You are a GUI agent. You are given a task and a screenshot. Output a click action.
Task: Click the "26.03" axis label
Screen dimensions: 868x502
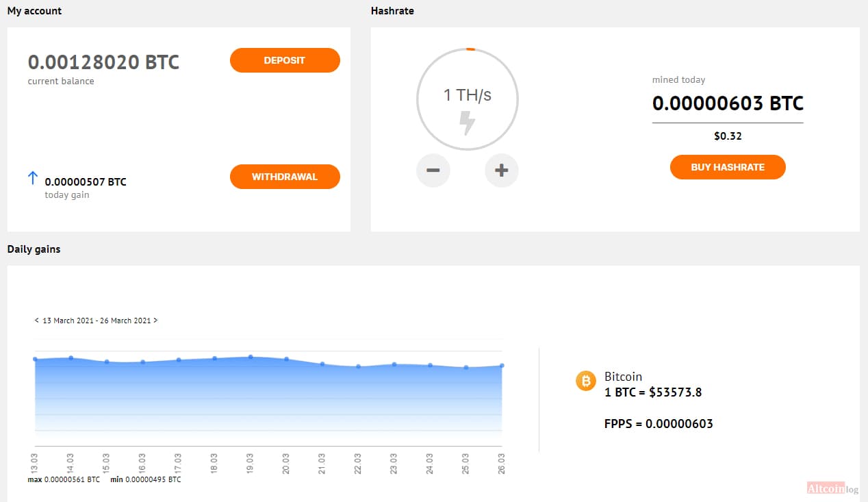(x=502, y=463)
